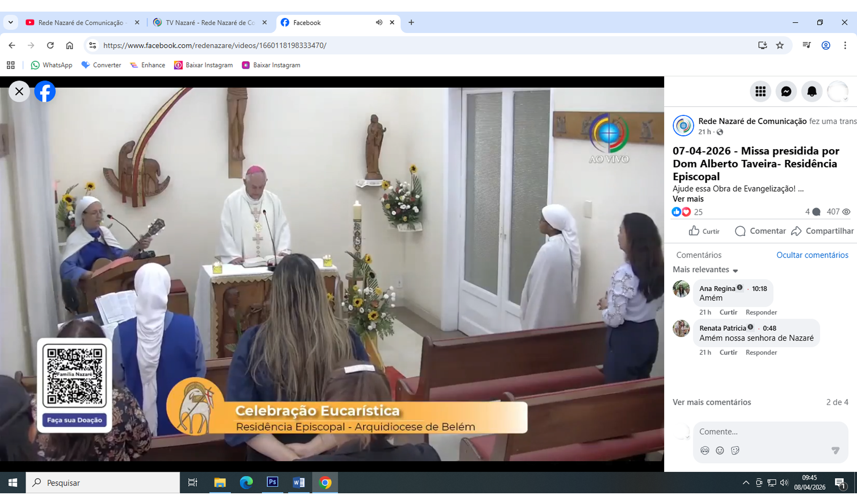Bookmark this page with star icon
This screenshot has width=857, height=504.
[x=780, y=45]
